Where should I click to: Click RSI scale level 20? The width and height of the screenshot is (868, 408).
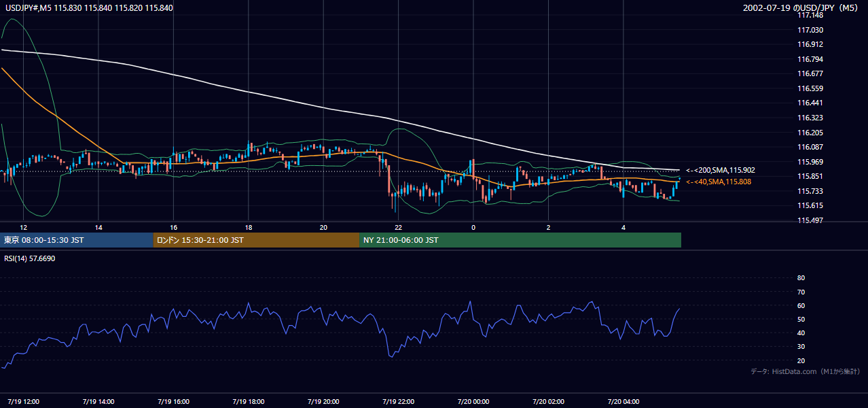coord(801,360)
